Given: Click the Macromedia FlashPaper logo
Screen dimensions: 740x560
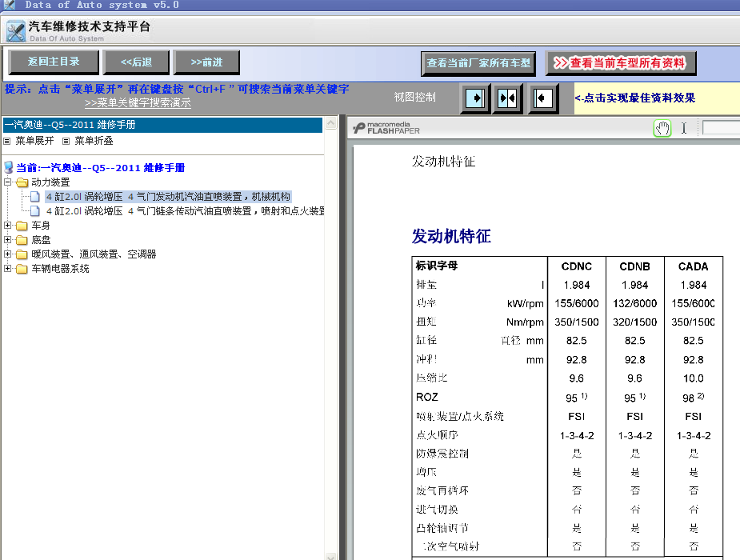Looking at the screenshot, I should [386, 128].
